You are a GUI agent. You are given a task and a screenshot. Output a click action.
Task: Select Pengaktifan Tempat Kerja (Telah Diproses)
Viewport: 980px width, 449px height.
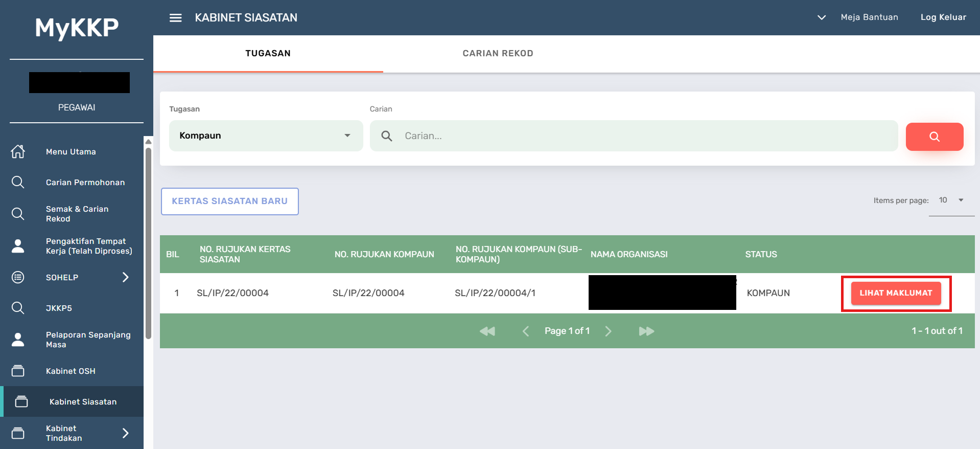89,246
